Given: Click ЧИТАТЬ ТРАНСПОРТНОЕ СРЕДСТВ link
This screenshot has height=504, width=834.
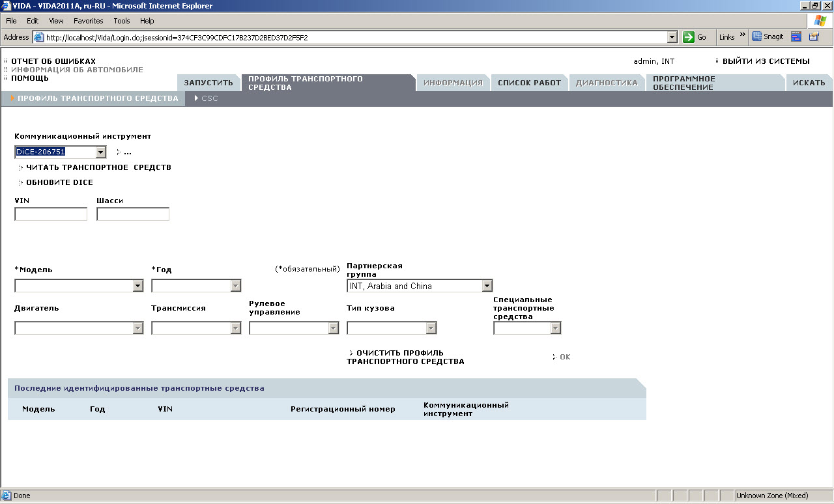Looking at the screenshot, I should pyautogui.click(x=98, y=167).
